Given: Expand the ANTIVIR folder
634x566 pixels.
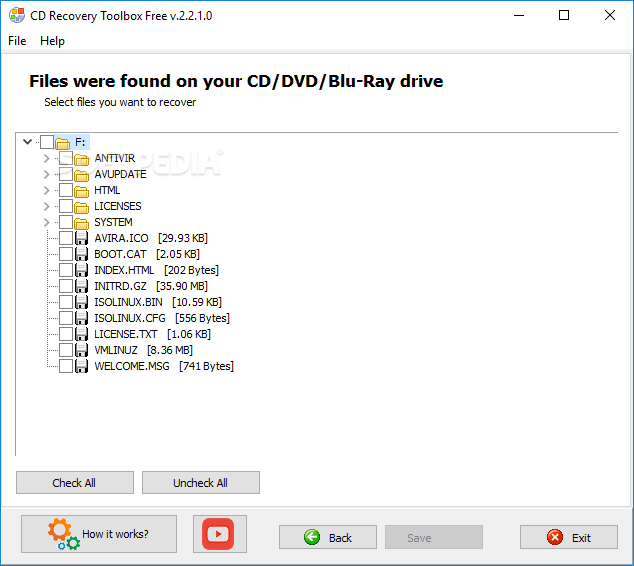Looking at the screenshot, I should pos(46,158).
